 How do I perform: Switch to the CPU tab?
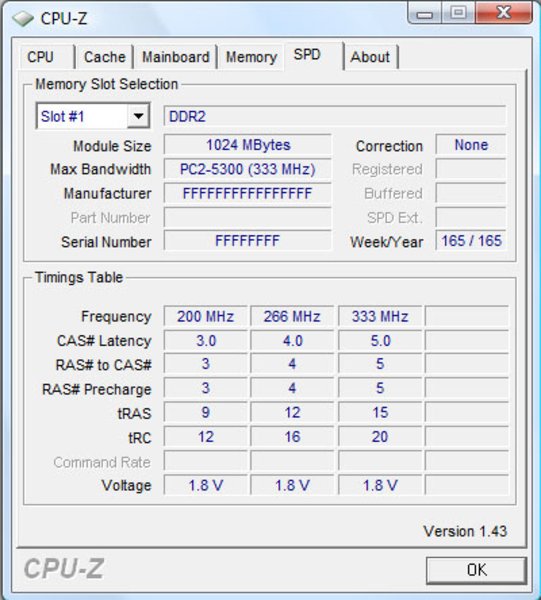46,57
